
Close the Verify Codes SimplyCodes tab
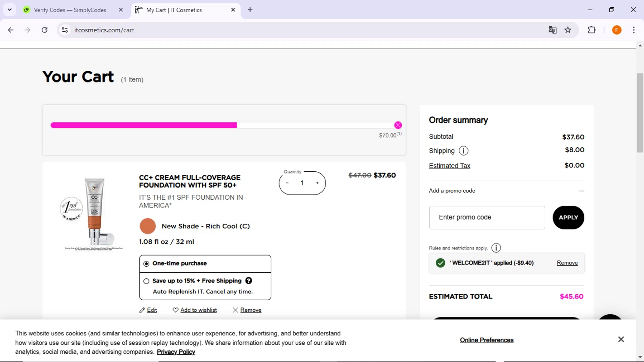(x=121, y=9)
